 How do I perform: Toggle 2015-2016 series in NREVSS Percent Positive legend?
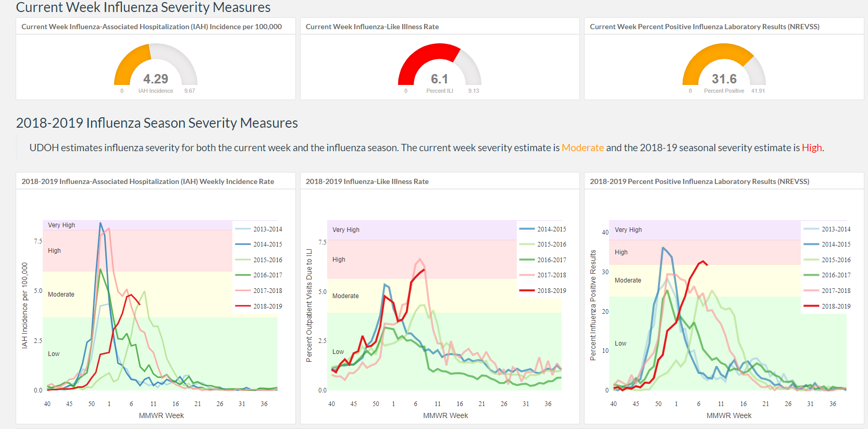click(827, 260)
